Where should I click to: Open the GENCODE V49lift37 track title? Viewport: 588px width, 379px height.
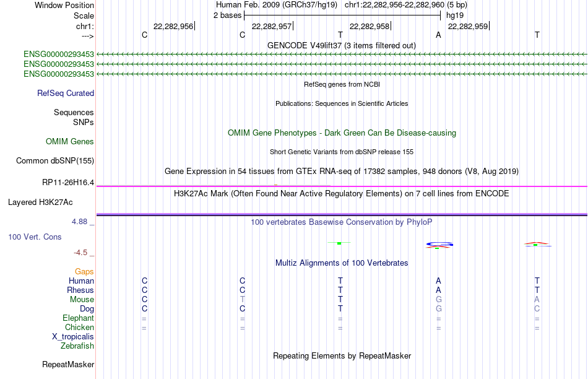[342, 45]
